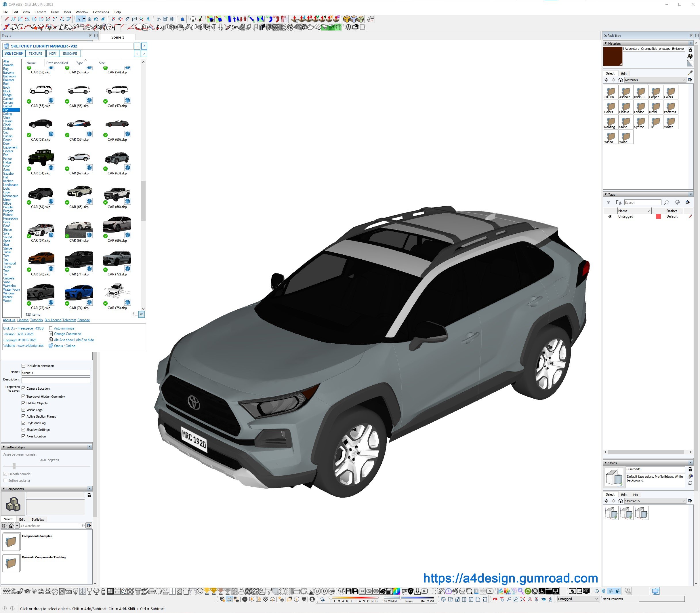Click the Materials home icon
700x613 pixels.
click(620, 80)
